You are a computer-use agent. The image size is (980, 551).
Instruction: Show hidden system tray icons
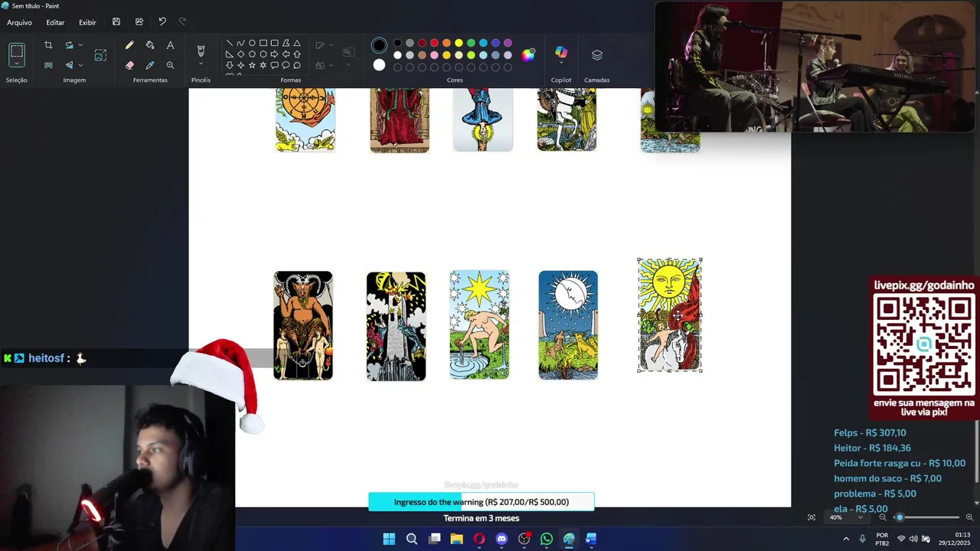click(x=846, y=539)
